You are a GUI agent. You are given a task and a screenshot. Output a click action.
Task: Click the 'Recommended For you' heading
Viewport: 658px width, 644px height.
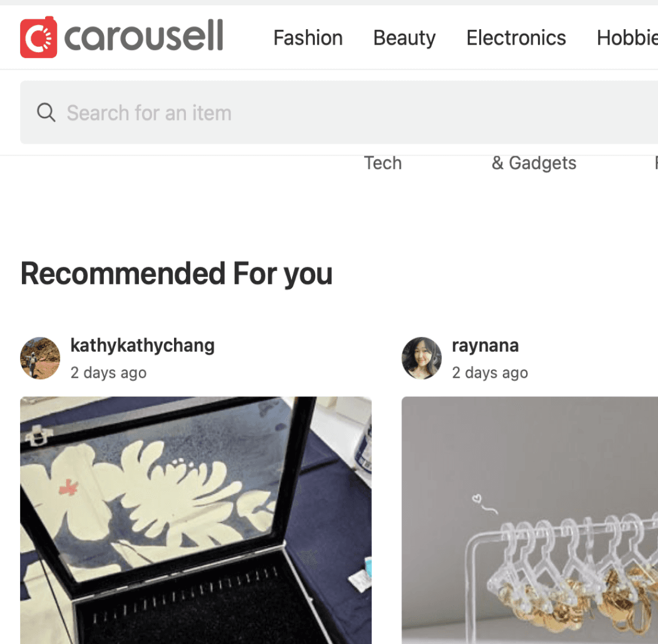(176, 274)
